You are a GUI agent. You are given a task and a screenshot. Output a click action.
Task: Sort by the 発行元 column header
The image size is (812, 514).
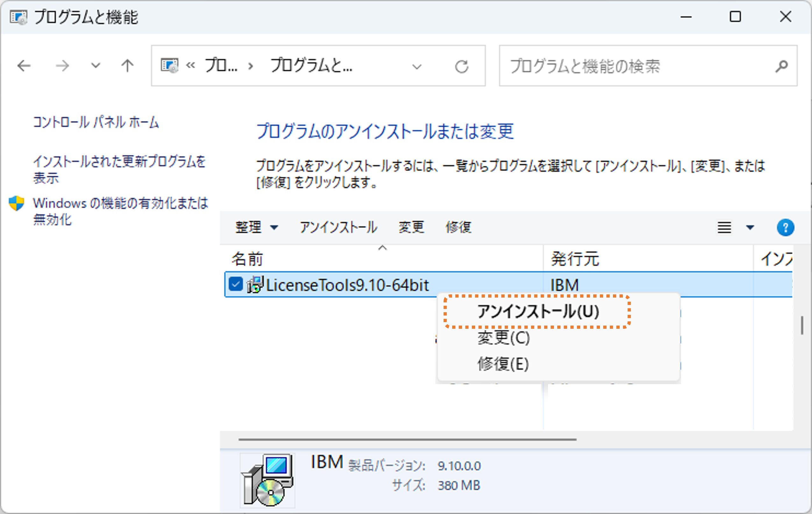click(x=648, y=259)
